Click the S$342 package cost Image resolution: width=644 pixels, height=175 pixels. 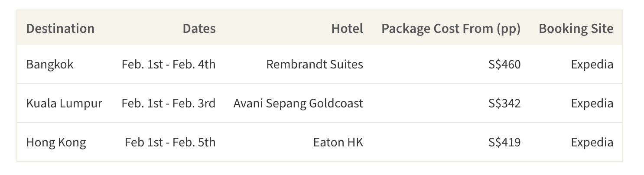point(504,104)
